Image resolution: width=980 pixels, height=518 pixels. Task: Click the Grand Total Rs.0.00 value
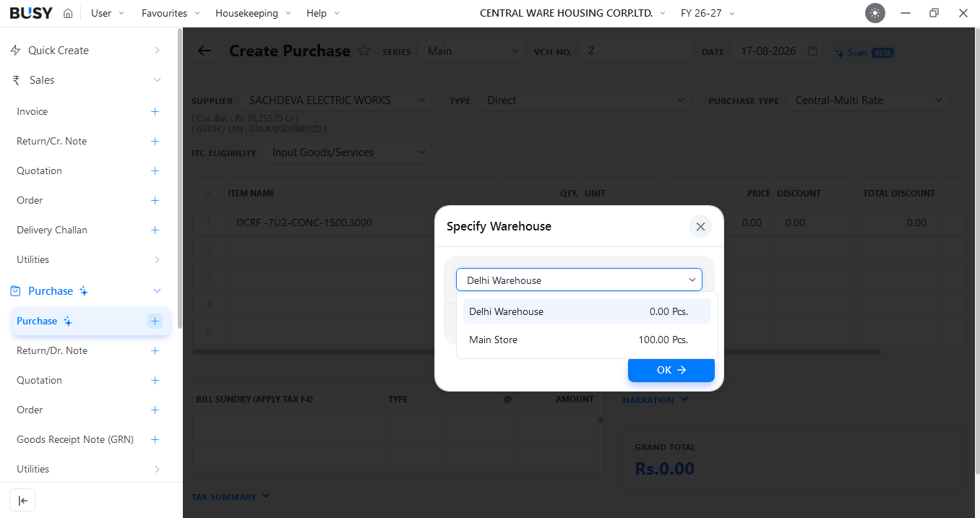(x=664, y=469)
